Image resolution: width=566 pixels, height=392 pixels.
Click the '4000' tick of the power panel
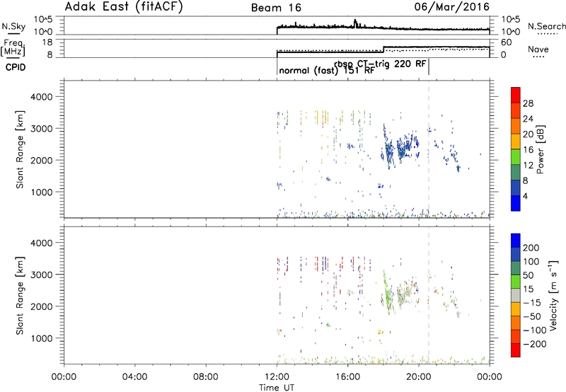tap(42, 97)
